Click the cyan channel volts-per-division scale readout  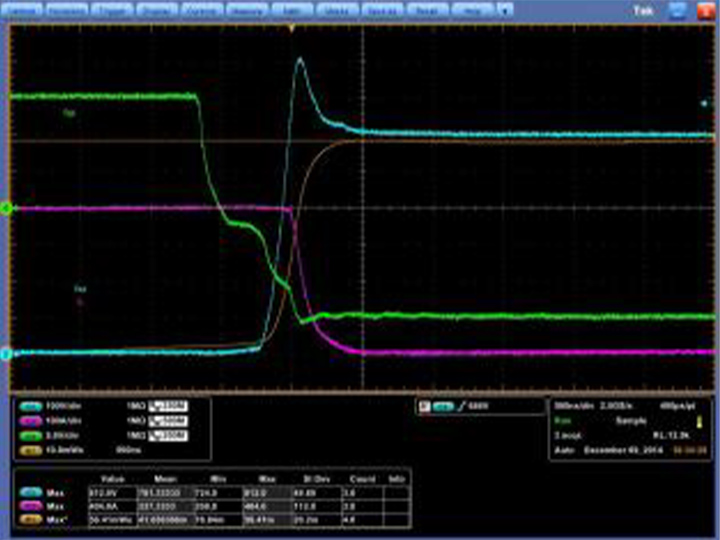point(63,406)
